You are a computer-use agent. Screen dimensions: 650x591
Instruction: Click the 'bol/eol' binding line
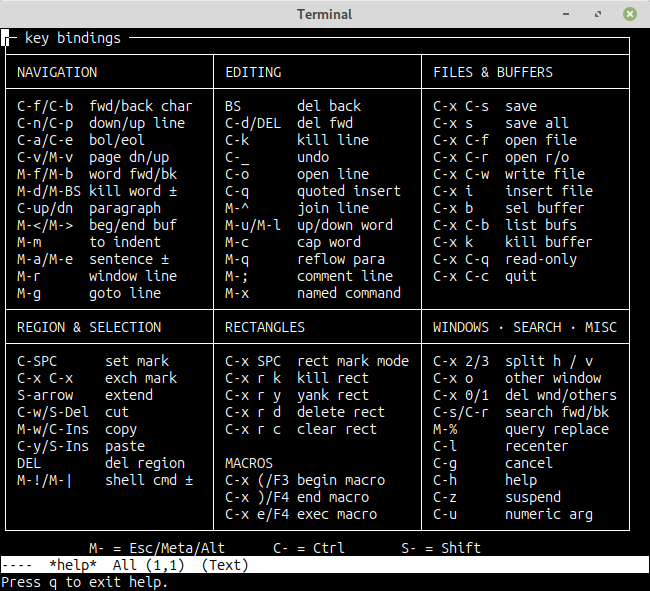coord(81,140)
